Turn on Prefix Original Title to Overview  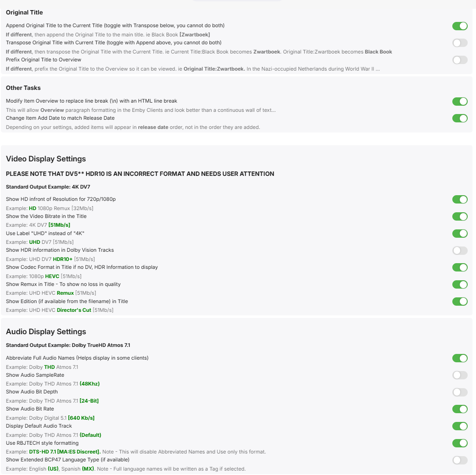460,60
